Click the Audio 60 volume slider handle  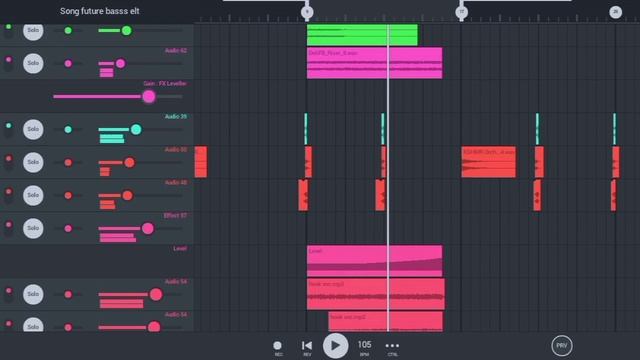[129, 162]
